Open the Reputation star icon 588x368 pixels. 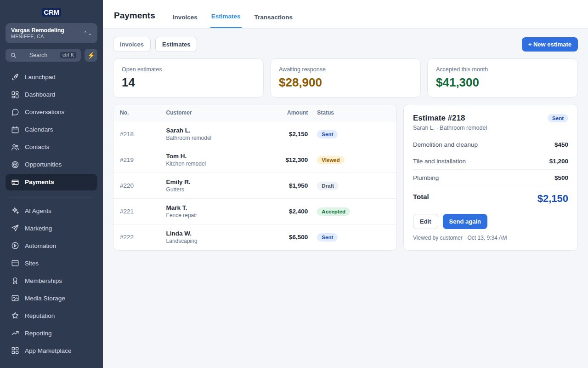pos(15,316)
